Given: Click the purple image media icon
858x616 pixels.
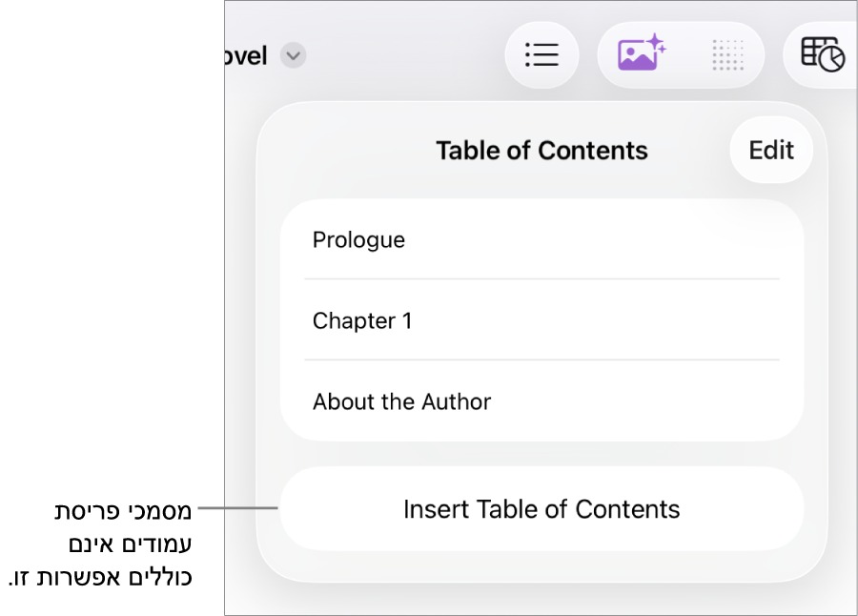Looking at the screenshot, I should 641,54.
